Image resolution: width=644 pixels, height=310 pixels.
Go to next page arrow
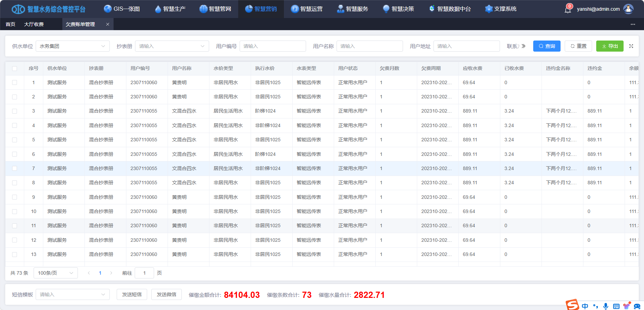click(111, 273)
